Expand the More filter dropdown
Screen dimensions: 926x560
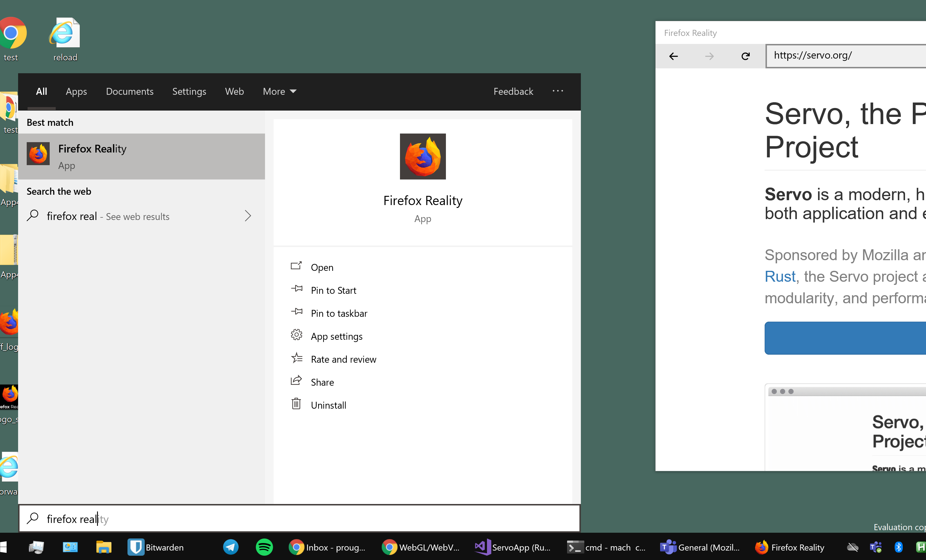[280, 91]
